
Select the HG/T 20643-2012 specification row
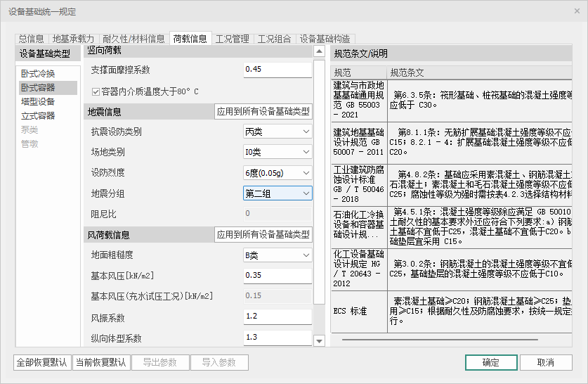[x=452, y=269]
